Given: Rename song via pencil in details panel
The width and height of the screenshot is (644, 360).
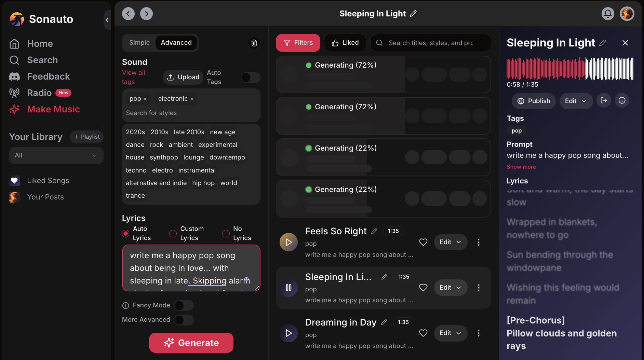Looking at the screenshot, I should tap(603, 43).
